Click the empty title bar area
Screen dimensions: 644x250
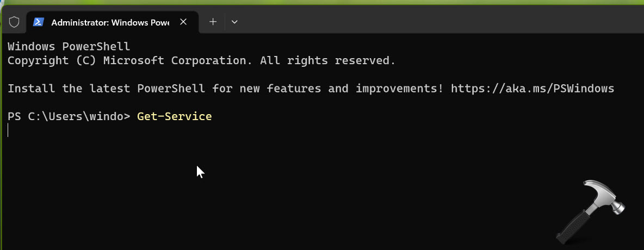[435, 22]
